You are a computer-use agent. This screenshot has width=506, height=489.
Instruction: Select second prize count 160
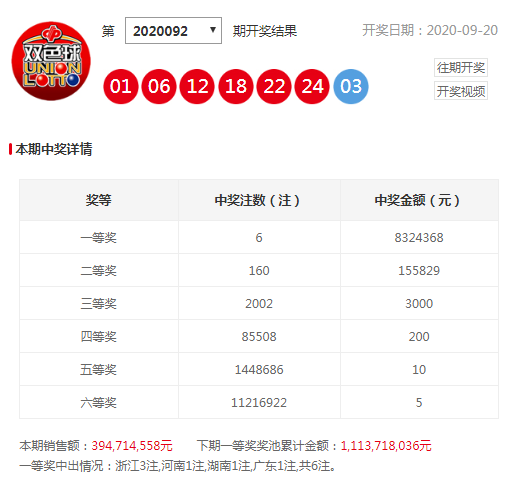[x=259, y=271]
